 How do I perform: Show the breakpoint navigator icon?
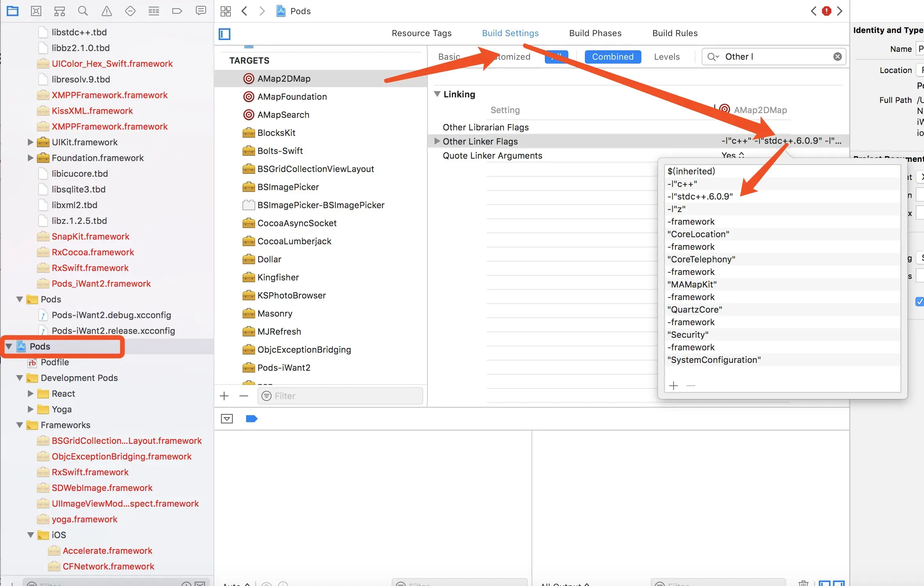point(177,11)
